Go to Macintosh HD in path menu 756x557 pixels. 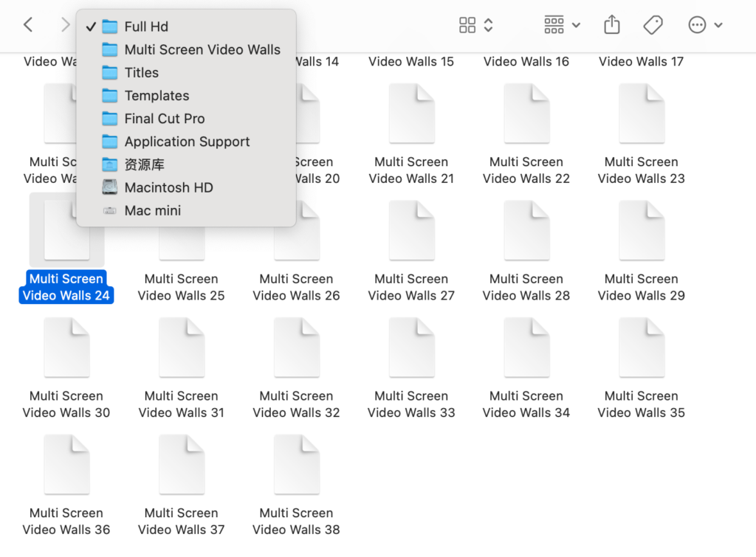click(x=168, y=187)
